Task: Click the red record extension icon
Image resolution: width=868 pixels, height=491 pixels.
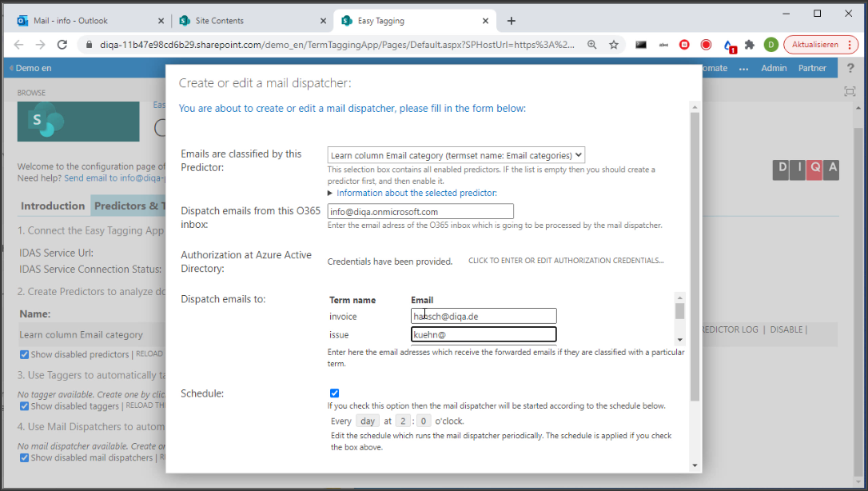Action: 706,45
